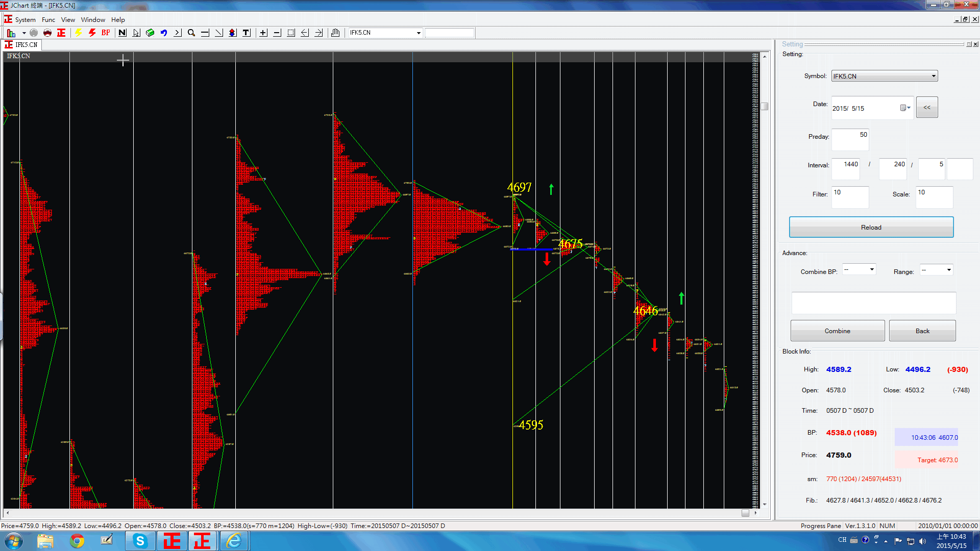Open Skype from the taskbar

point(140,541)
